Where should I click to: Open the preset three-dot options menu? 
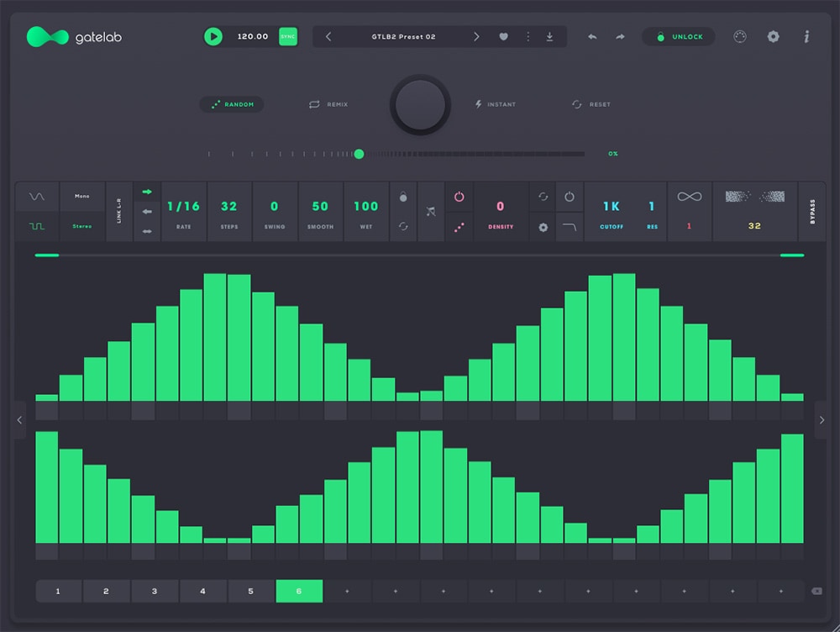(528, 37)
